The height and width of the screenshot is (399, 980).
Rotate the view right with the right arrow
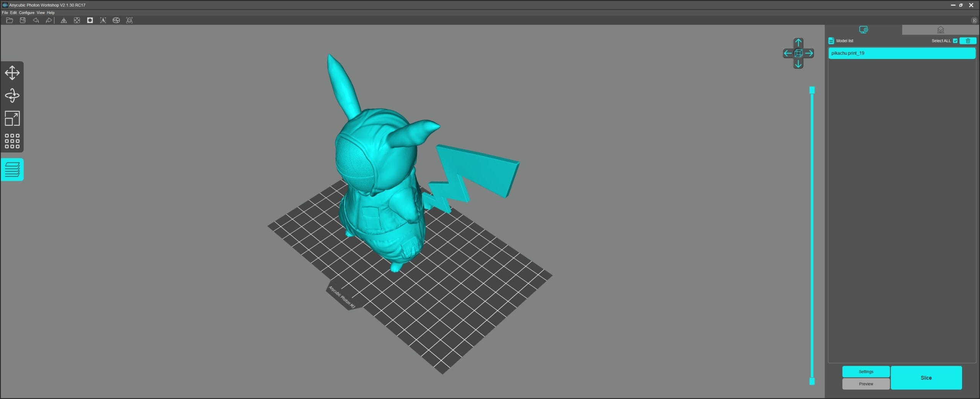click(x=809, y=53)
